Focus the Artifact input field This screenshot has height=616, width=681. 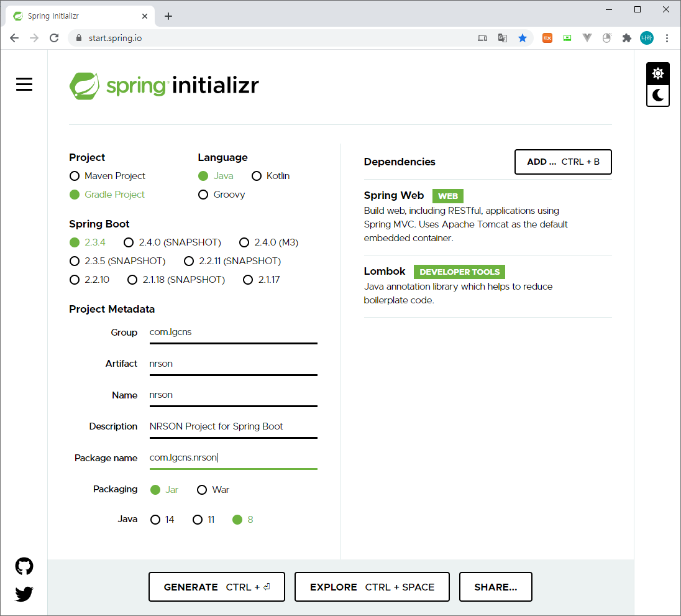[233, 364]
